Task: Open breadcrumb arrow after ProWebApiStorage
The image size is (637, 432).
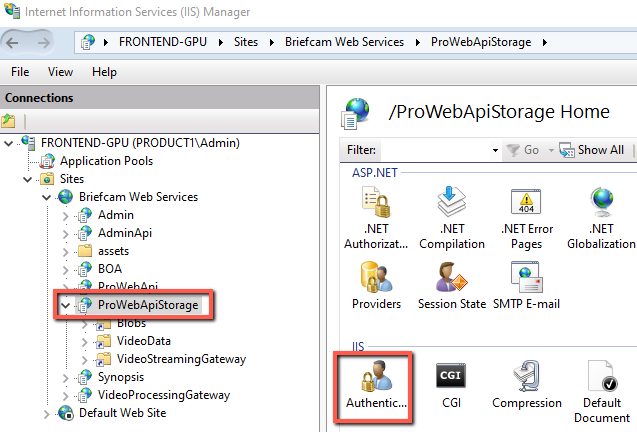Action: pyautogui.click(x=545, y=42)
